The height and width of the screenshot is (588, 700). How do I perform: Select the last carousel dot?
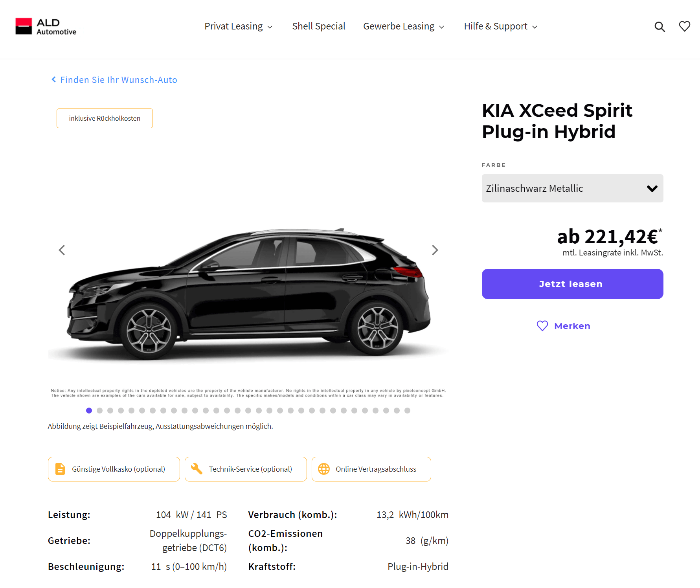(x=408, y=410)
